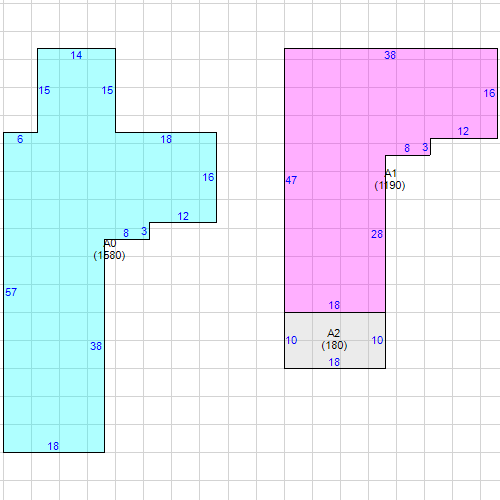Click the 8 dimension label on cyan shape
Image resolution: width=500 pixels, height=500 pixels.
point(126,233)
